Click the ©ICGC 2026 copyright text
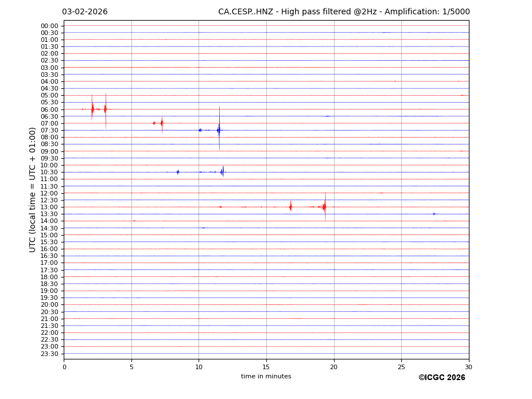This screenshot has width=532, height=399. coord(441,377)
